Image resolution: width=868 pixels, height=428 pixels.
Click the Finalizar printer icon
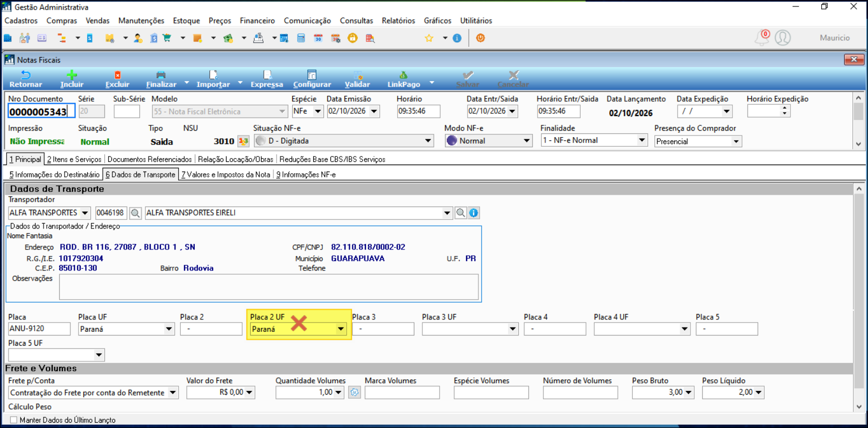point(161,75)
